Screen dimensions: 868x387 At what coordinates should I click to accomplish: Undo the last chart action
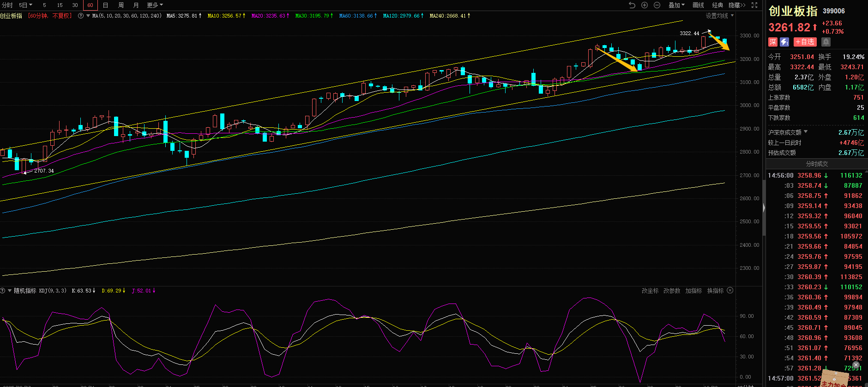(632, 5)
